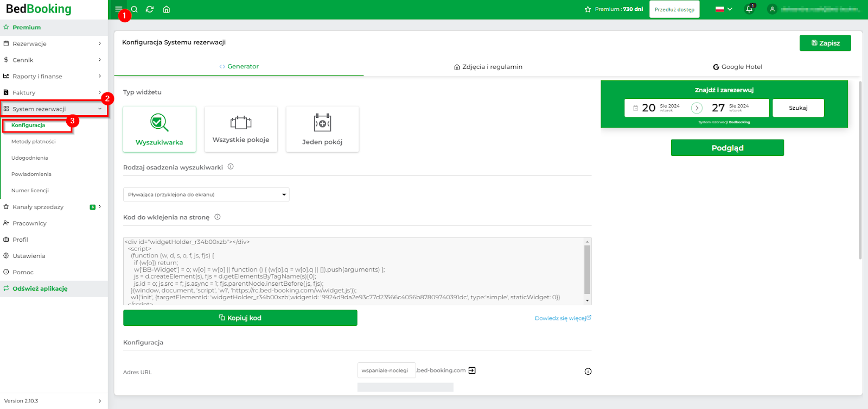Open the Zdjęcia i regulamin tab
This screenshot has height=409, width=868.
pyautogui.click(x=488, y=67)
